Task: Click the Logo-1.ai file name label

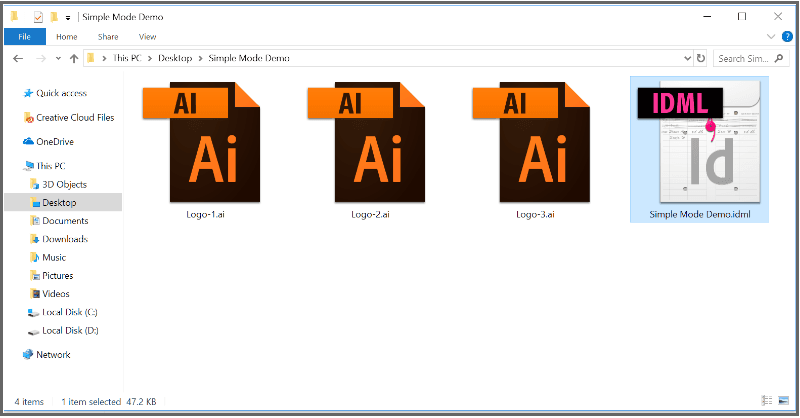Action: [x=205, y=214]
